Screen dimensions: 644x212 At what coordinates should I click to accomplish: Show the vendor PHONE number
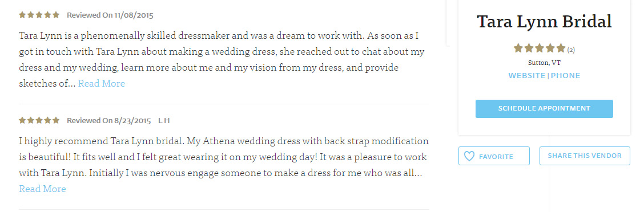coord(566,76)
